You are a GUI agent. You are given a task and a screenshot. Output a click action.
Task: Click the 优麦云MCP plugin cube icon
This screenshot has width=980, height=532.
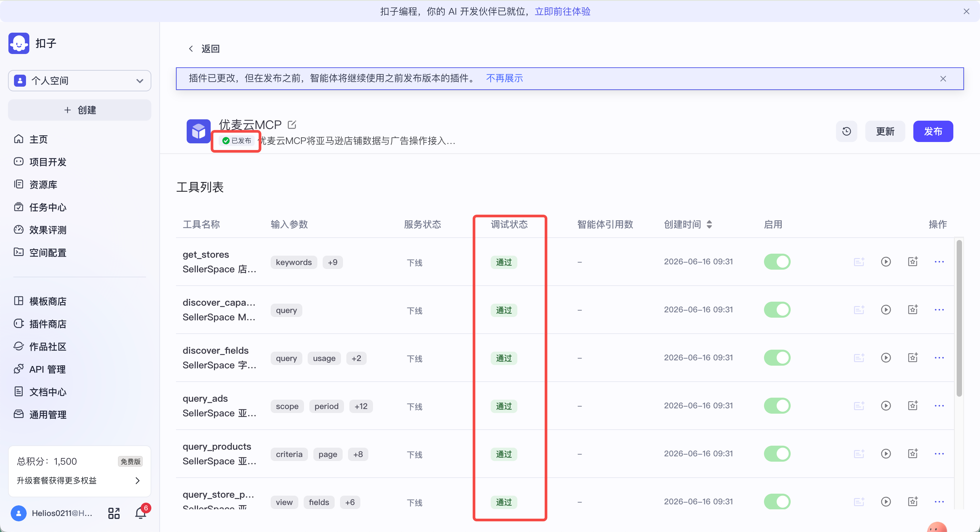198,131
